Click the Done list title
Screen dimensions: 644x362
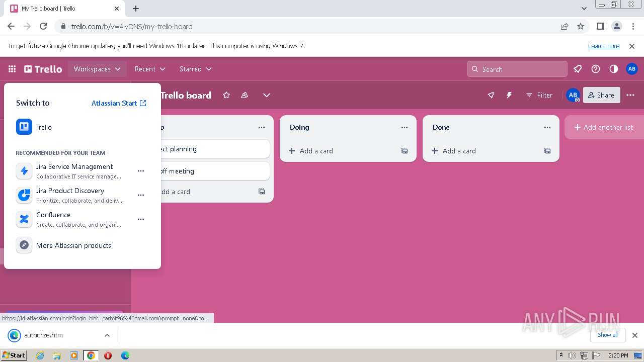tap(441, 127)
